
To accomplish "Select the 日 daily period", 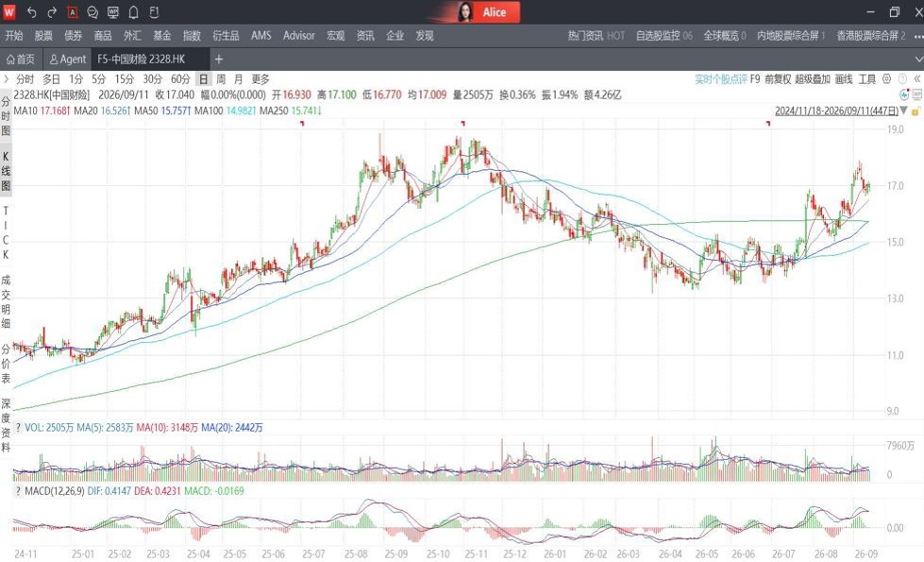I will pyautogui.click(x=203, y=79).
